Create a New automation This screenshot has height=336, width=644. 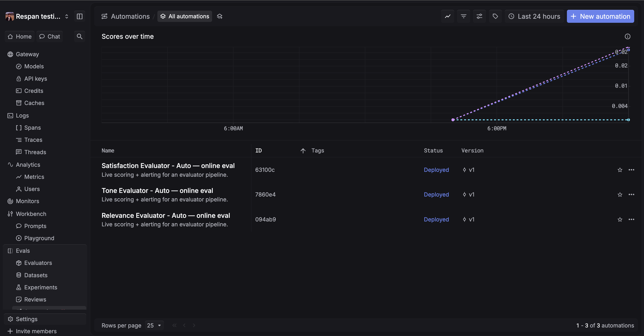600,16
